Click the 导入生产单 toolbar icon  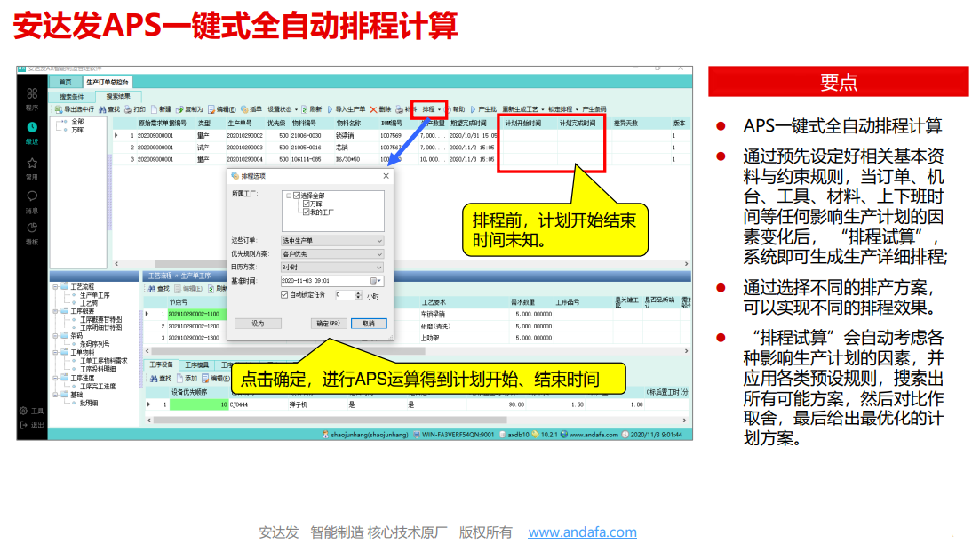tap(330, 109)
